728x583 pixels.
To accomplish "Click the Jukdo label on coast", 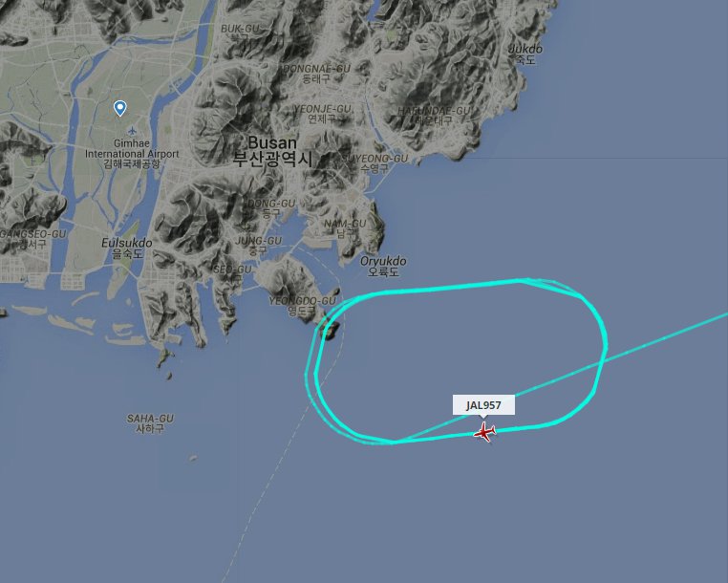I will 526,54.
